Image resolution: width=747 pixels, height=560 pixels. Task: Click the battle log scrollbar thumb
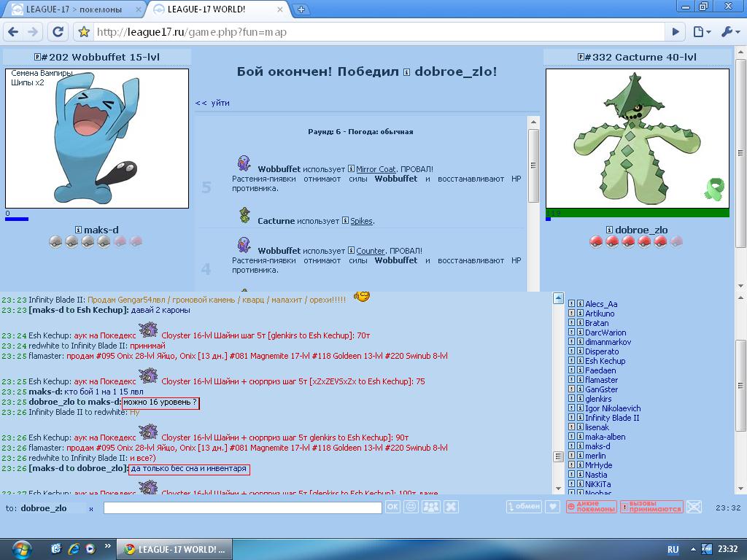point(533,166)
